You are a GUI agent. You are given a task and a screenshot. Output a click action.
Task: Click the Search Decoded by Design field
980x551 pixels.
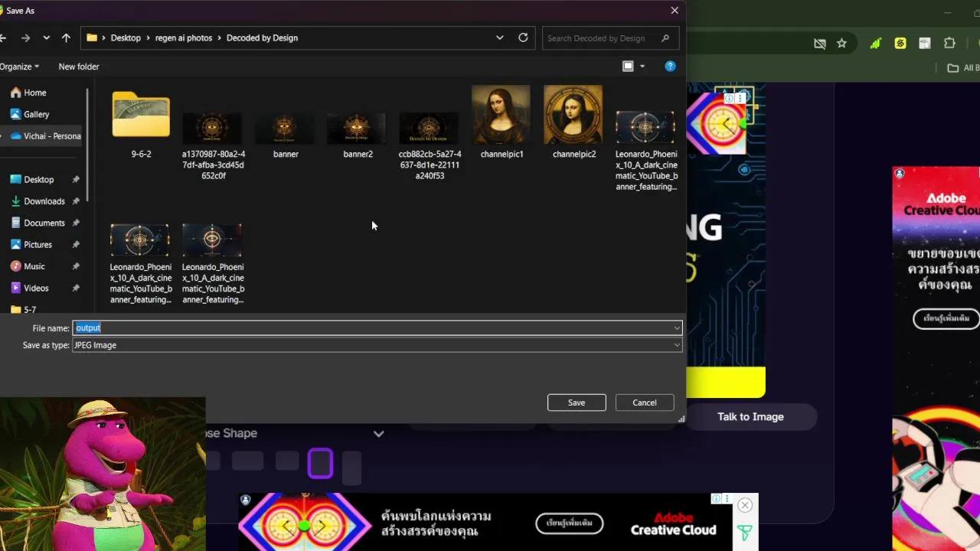point(609,38)
